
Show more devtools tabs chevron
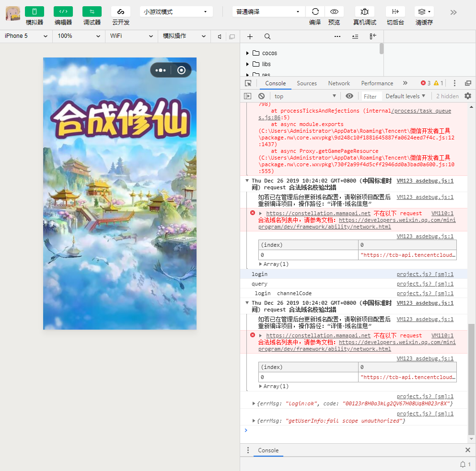pyautogui.click(x=405, y=83)
